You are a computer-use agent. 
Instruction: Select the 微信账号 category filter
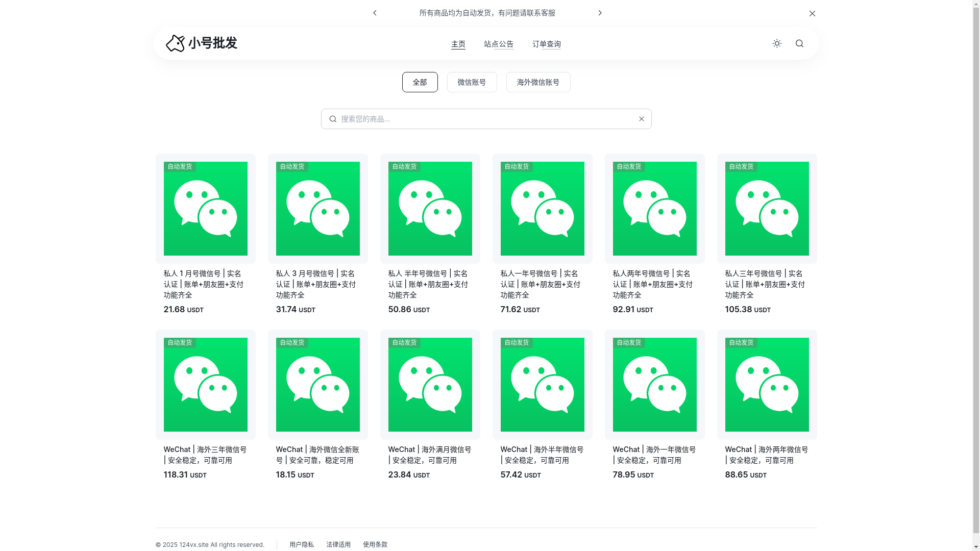(472, 82)
